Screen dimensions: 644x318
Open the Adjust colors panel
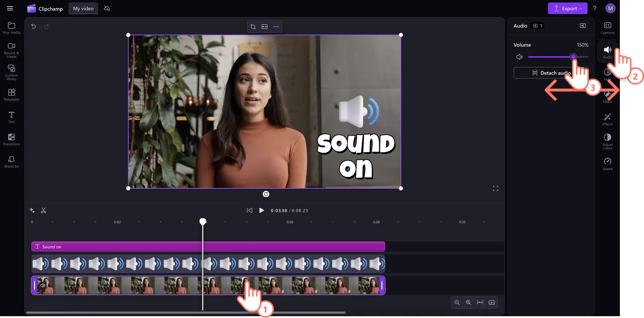tap(607, 141)
